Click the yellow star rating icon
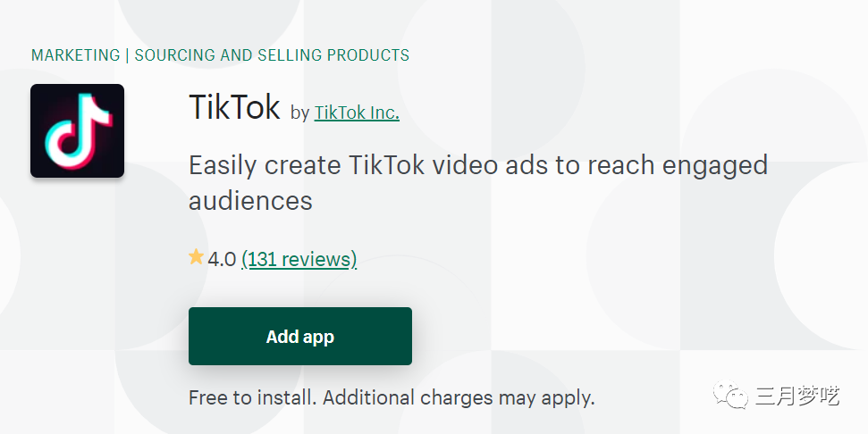The width and height of the screenshot is (868, 434). pos(197,258)
